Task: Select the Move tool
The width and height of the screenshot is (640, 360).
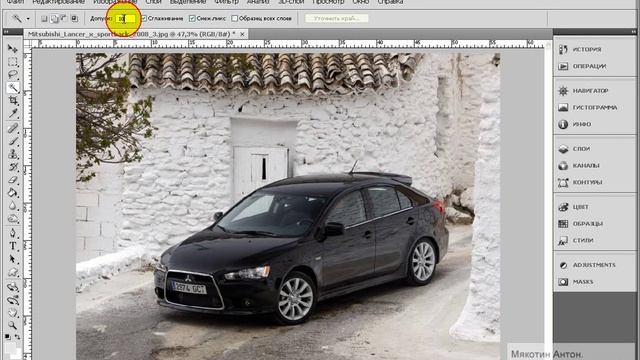Action: pyautogui.click(x=13, y=49)
